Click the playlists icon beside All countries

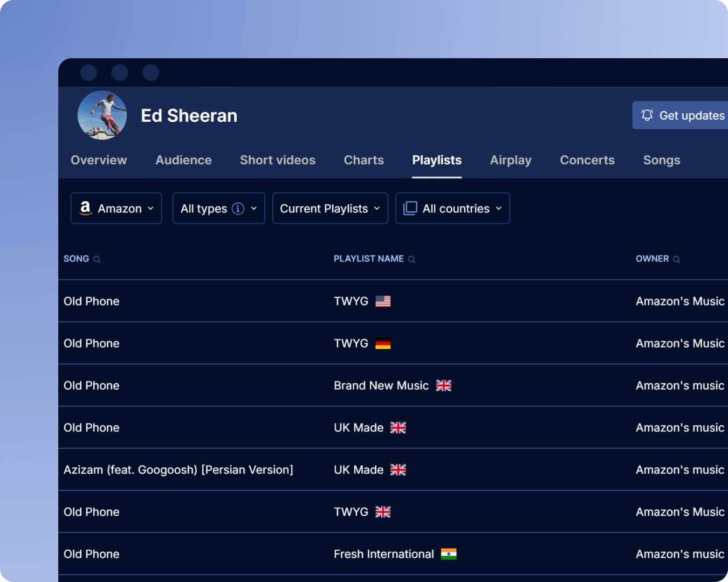(410, 208)
